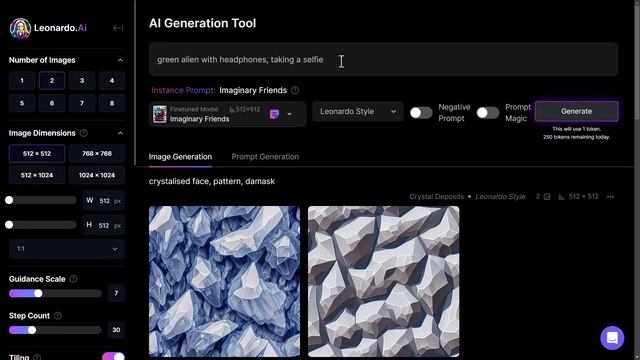The image size is (640, 360).
Task: Click the italic 'Leonardo Style' label
Action: point(500,197)
